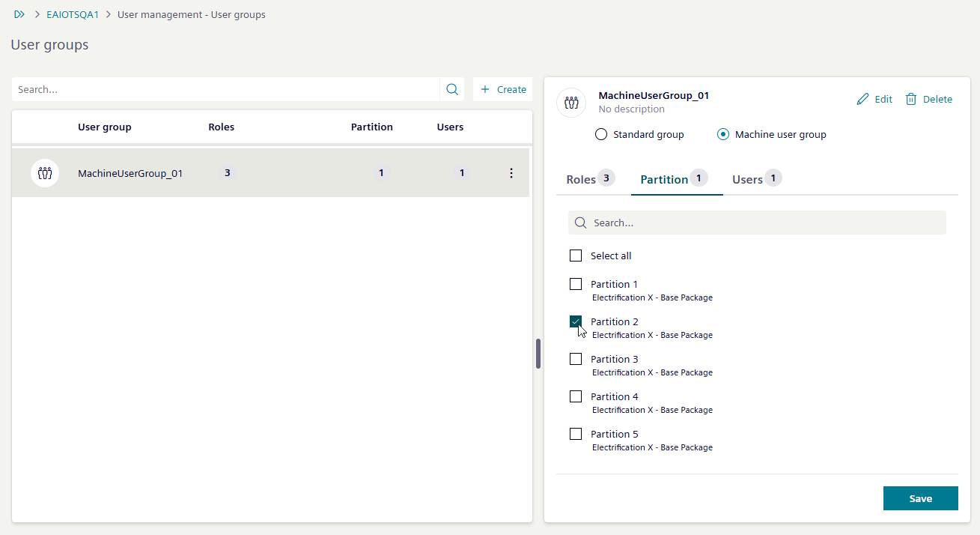980x535 pixels.
Task: Go to EAIOTSQA1 in the breadcrumb
Action: coord(73,14)
